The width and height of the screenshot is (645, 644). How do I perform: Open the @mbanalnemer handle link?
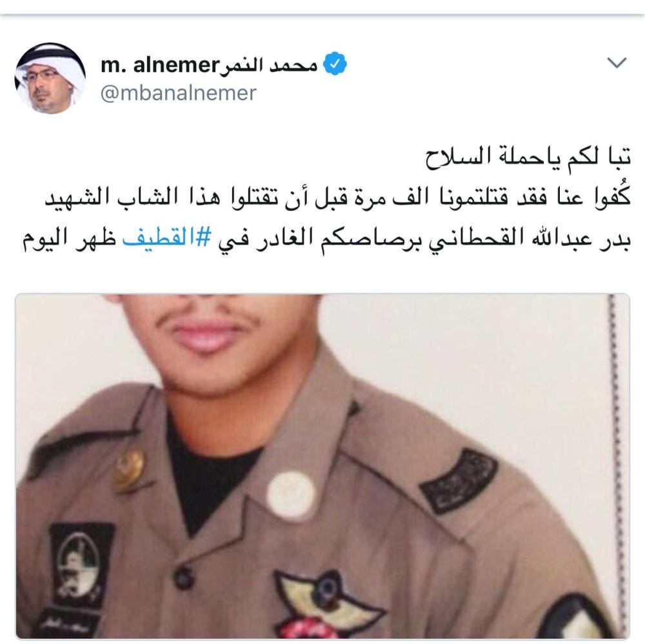point(178,93)
